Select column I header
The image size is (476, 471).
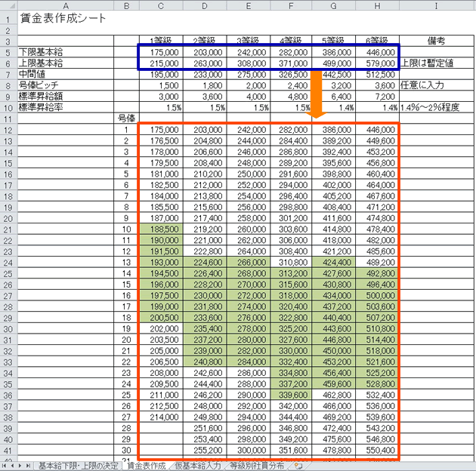tap(437, 5)
